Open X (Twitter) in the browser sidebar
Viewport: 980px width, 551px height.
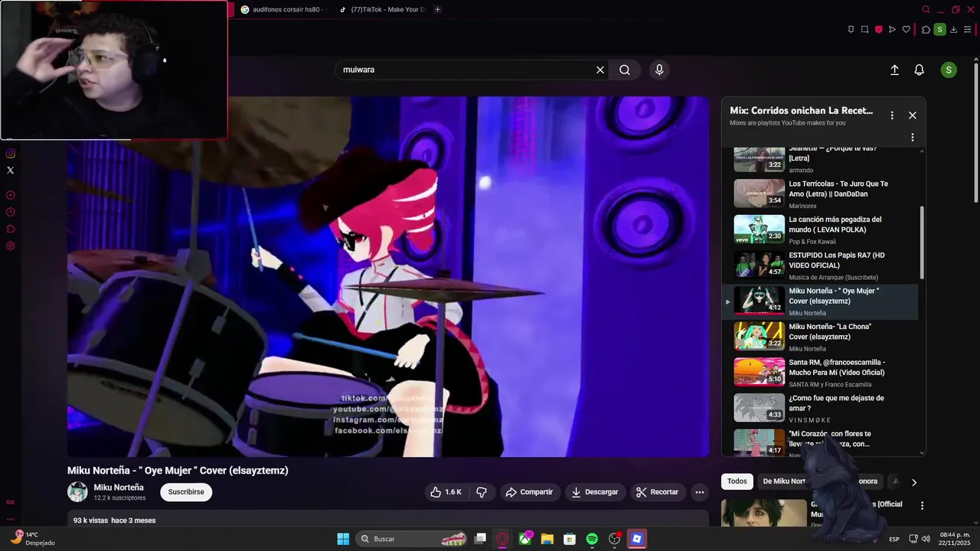[x=11, y=170]
